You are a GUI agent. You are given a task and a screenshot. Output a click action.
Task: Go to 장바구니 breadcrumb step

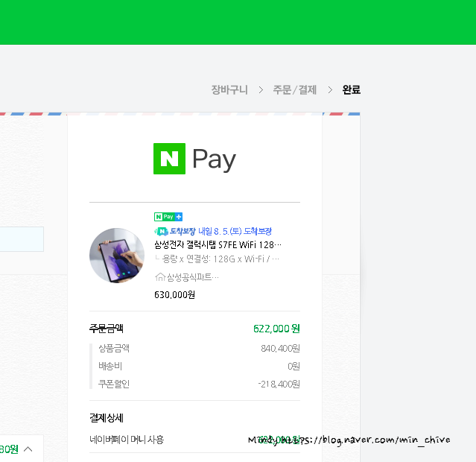[229, 89]
